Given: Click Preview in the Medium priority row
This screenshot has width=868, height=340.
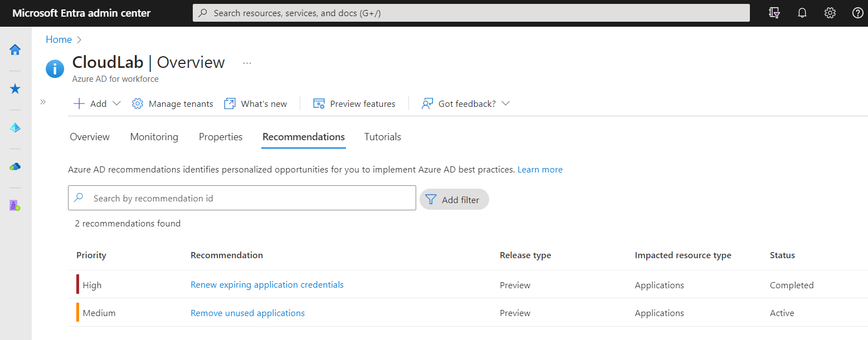Looking at the screenshot, I should pyautogui.click(x=515, y=313).
